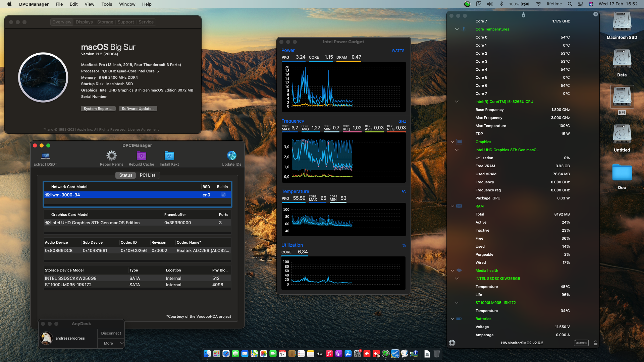The height and width of the screenshot is (362, 644).
Task: Open App Store from the Dock
Action: [348, 354]
